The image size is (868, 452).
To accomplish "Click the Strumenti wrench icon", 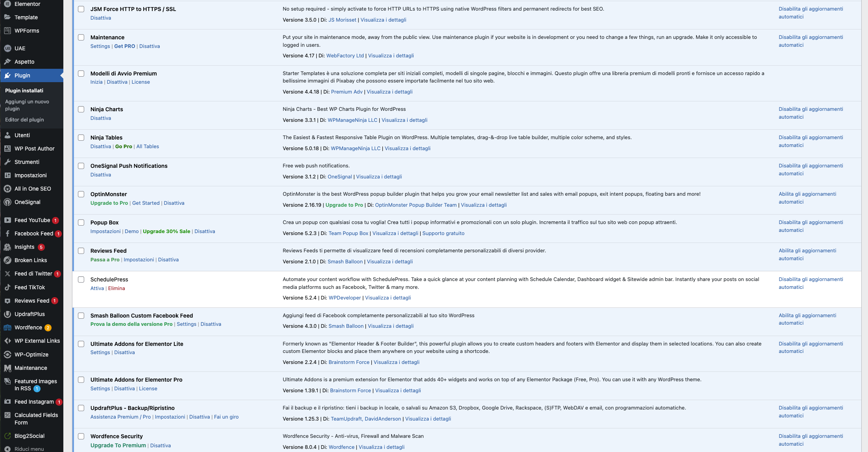I will [7, 162].
